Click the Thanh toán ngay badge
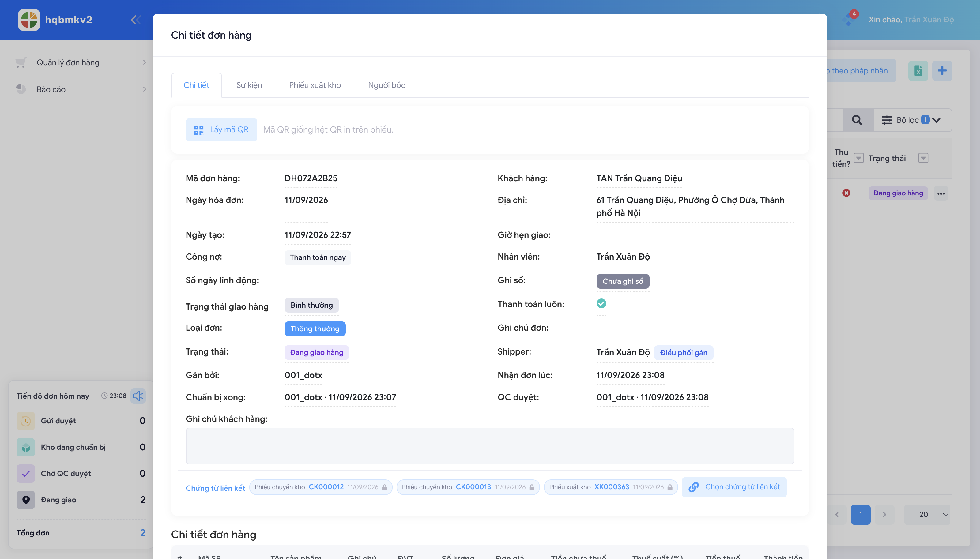Viewport: 980px width, 559px height. [318, 257]
